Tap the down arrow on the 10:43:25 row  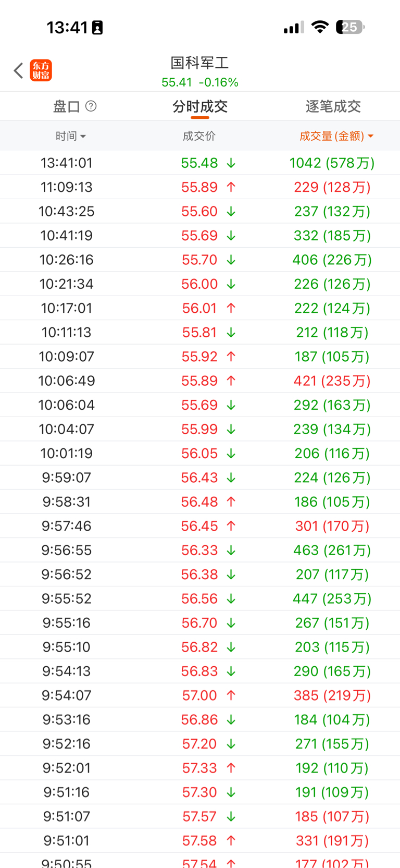tap(231, 212)
